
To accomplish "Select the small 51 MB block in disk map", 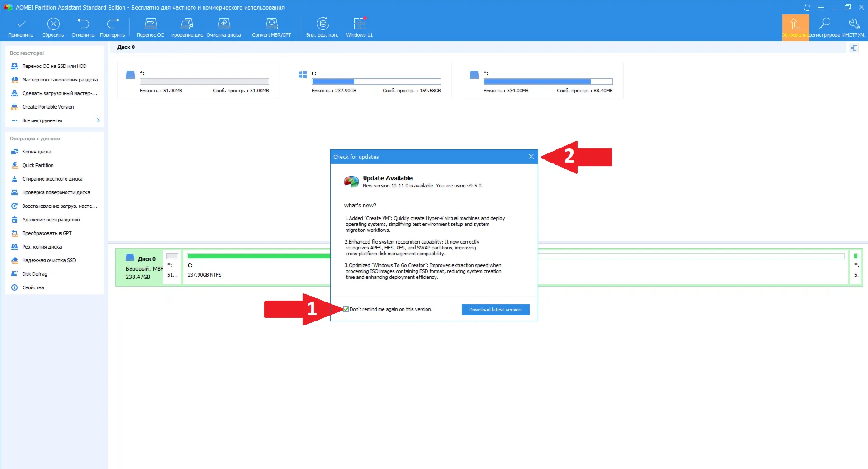I will click(x=172, y=268).
